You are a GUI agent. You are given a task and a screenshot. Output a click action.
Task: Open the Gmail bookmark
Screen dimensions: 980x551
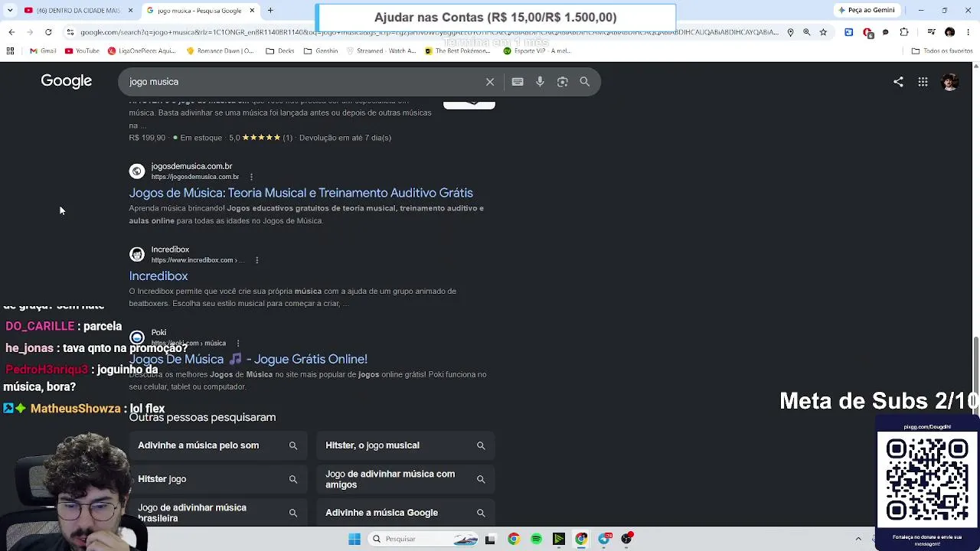[43, 51]
